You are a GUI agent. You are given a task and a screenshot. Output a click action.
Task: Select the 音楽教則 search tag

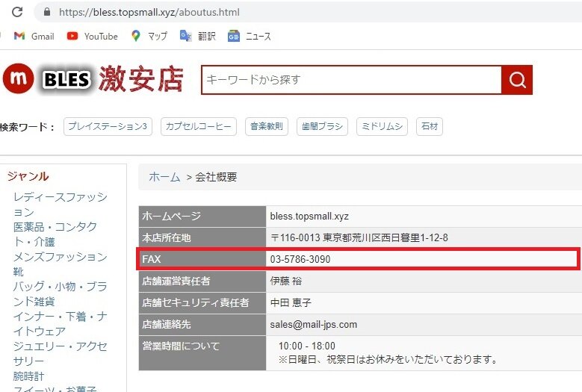click(x=267, y=126)
